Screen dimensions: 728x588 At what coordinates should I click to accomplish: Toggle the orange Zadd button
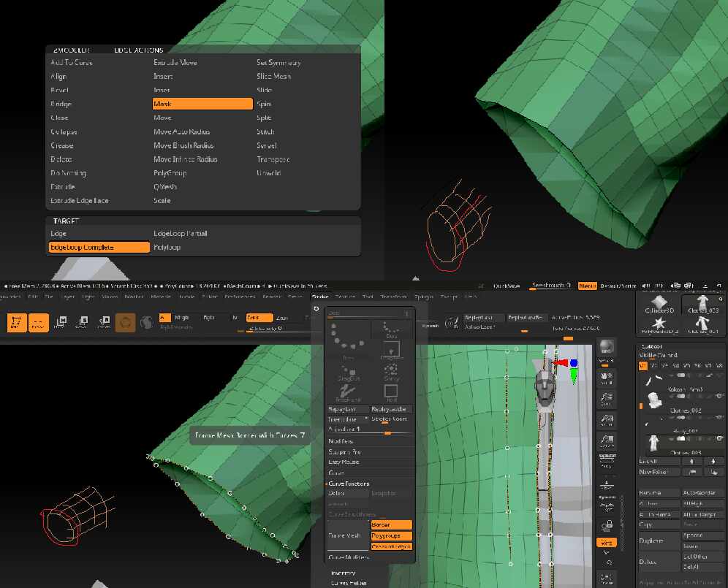click(x=259, y=318)
